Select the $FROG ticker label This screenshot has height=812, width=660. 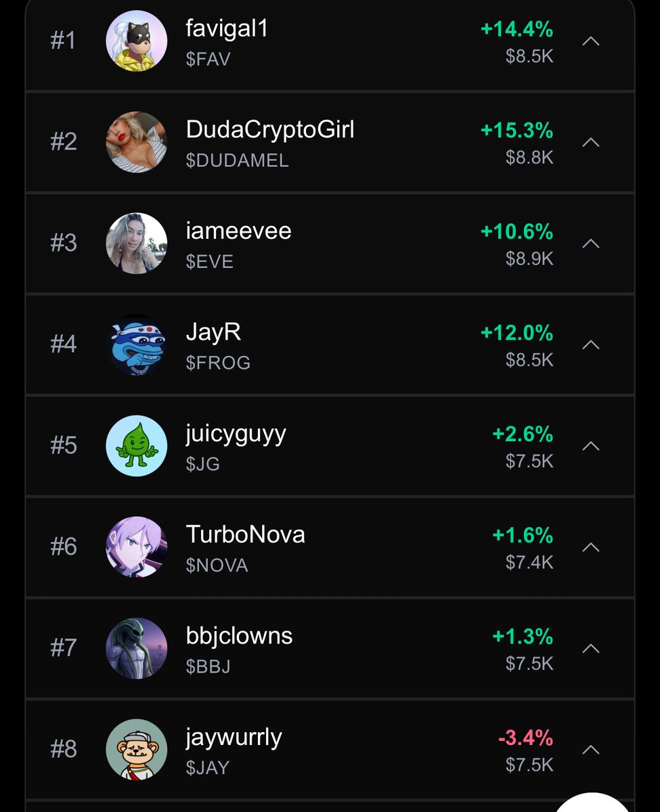click(x=218, y=363)
